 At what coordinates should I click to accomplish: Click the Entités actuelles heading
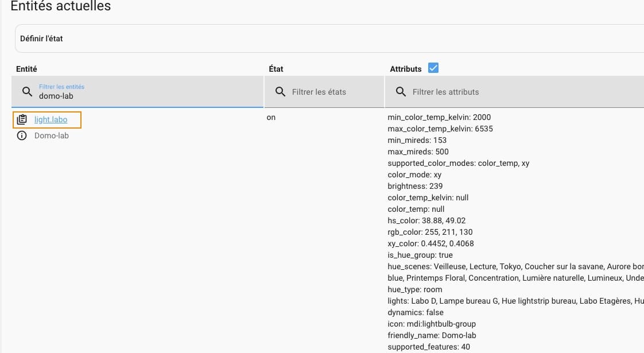click(x=61, y=6)
